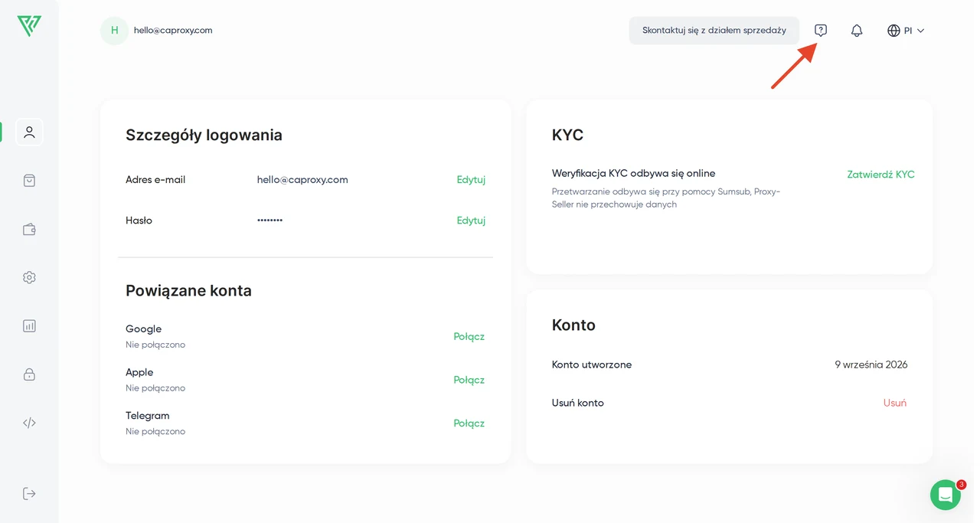Click the Adres e-mail label

click(155, 180)
